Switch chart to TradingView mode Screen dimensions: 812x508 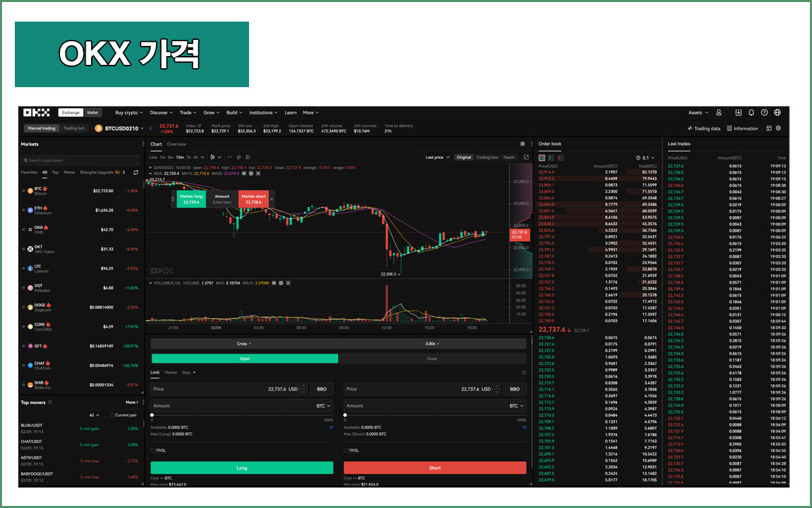click(x=487, y=157)
